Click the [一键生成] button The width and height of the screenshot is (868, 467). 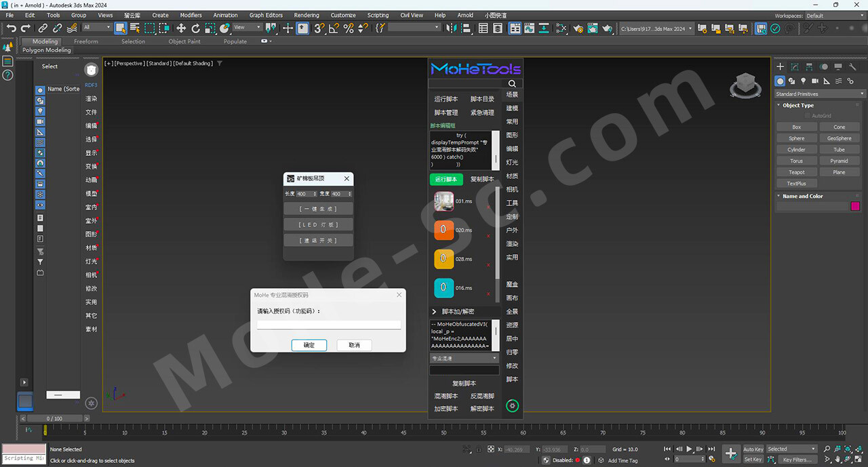click(319, 209)
